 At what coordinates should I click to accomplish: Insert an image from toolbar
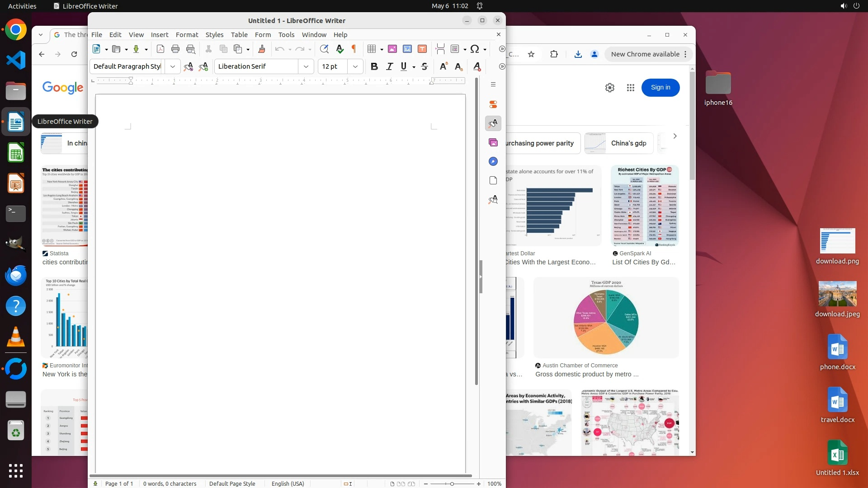click(x=392, y=49)
